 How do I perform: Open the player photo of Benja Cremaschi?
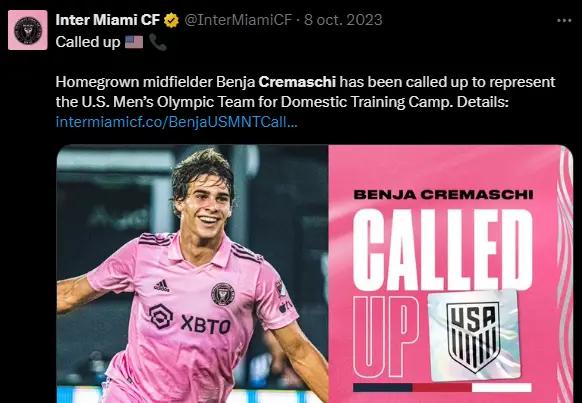[192, 274]
